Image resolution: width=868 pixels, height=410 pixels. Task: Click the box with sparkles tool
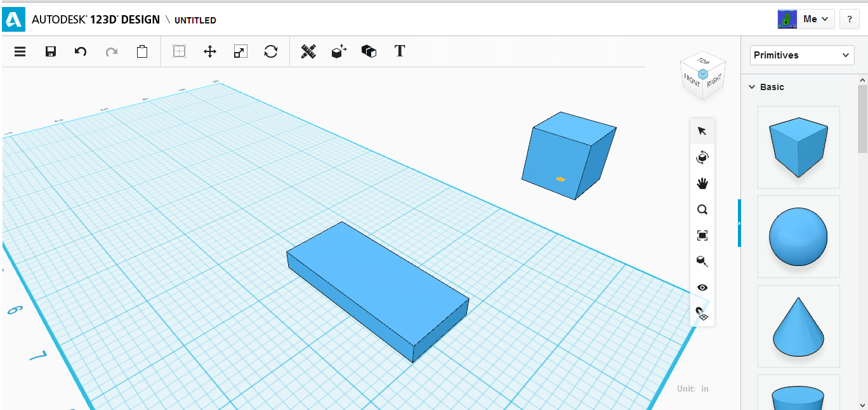(x=339, y=51)
